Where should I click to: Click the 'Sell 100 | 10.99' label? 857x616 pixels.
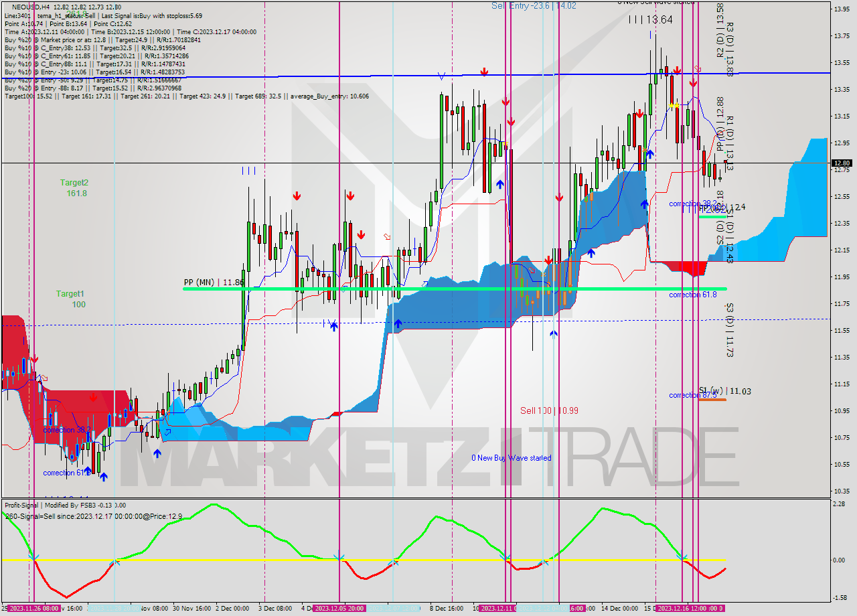(549, 410)
